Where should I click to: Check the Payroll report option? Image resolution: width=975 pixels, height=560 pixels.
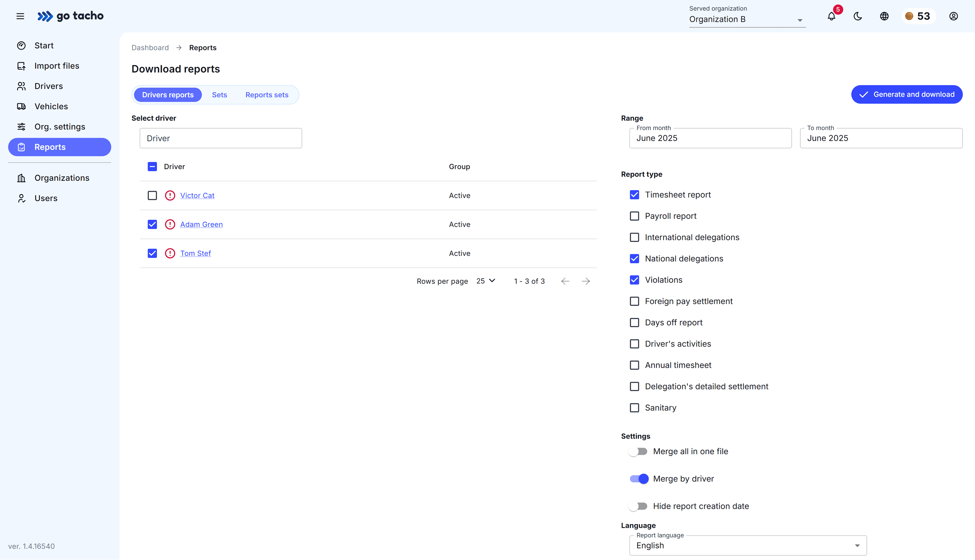(x=634, y=216)
